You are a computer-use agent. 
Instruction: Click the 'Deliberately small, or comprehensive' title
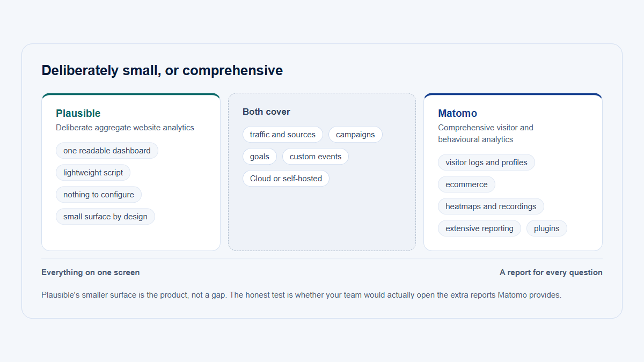click(x=162, y=70)
